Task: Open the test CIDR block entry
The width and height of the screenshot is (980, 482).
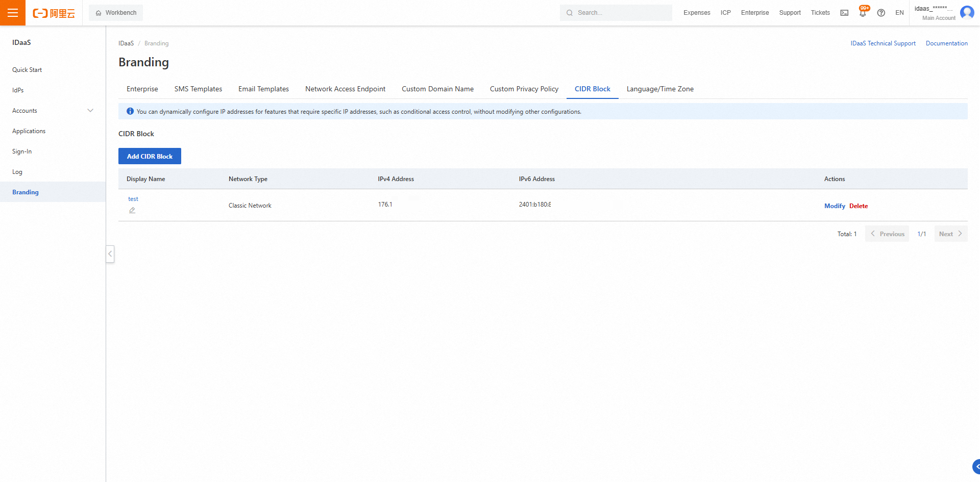Action: click(x=133, y=199)
